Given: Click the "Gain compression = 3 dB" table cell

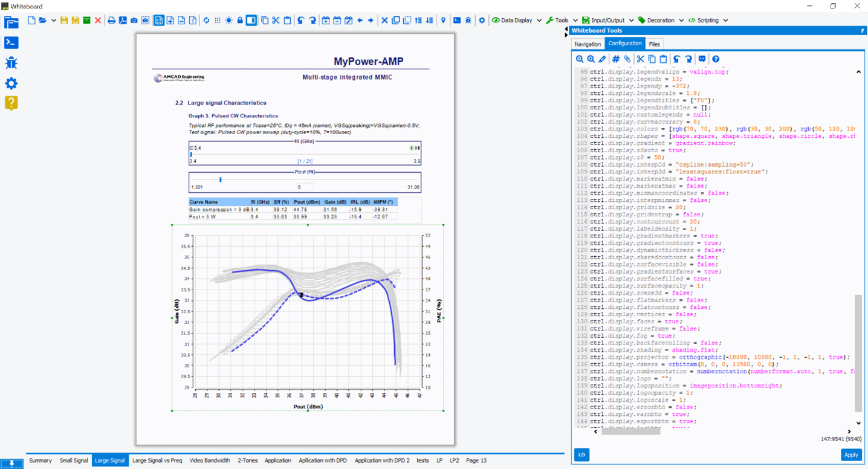Looking at the screenshot, I should [219, 209].
